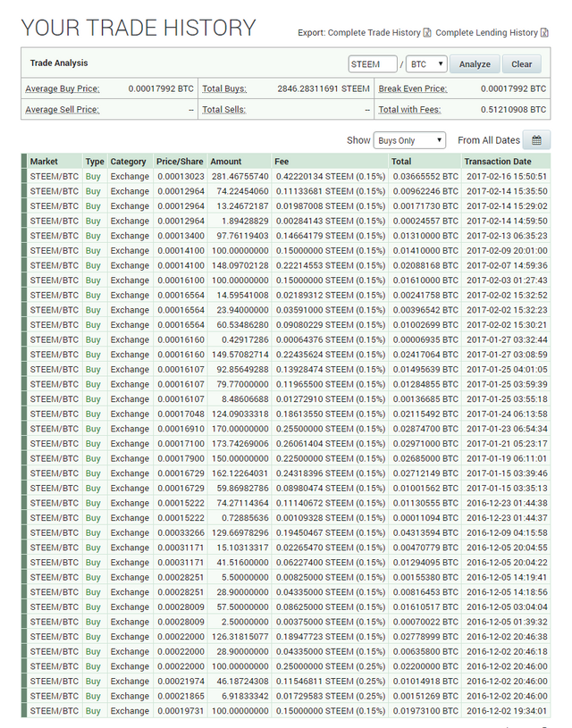This screenshot has height=728, width=572.
Task: Click the price 0.00019731
Action: [x=181, y=711]
